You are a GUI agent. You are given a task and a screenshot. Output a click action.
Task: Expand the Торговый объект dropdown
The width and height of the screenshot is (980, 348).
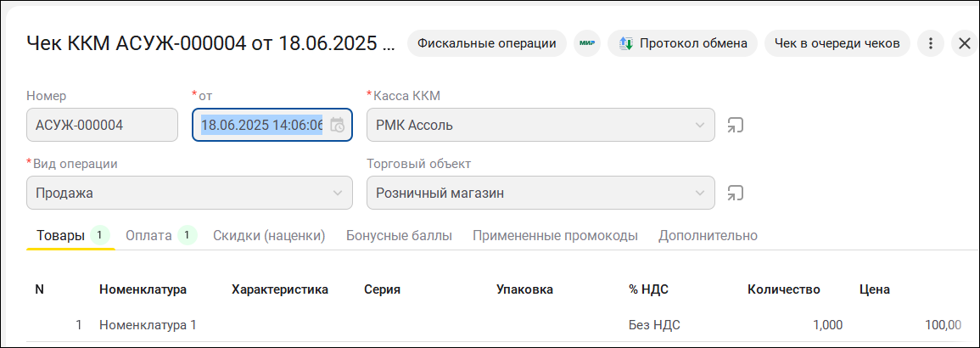tap(700, 193)
